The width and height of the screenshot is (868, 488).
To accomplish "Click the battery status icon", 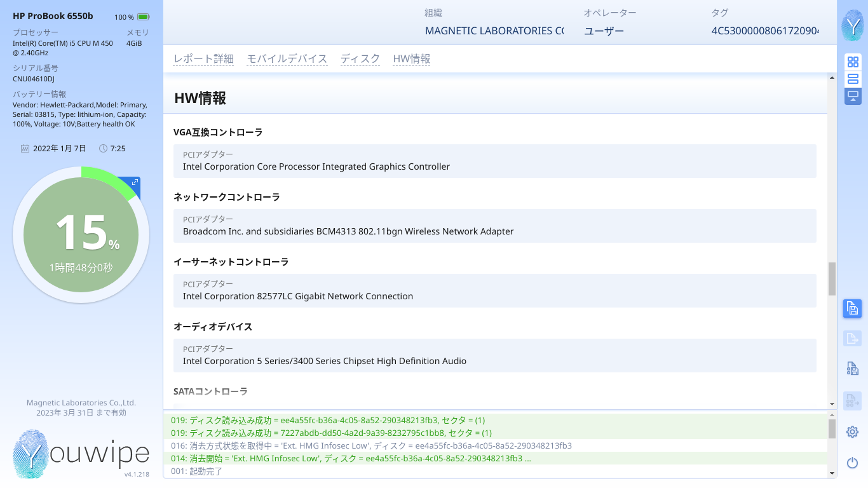I will click(x=144, y=17).
